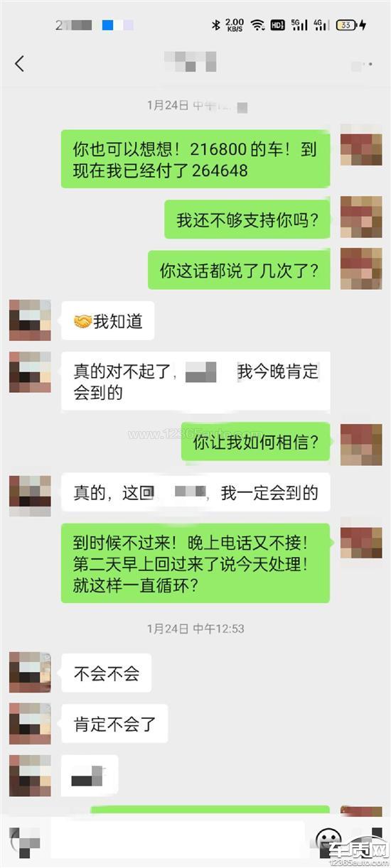391x868 pixels.
Task: Tap the Bluetooth icon in status bar
Action: [216, 25]
